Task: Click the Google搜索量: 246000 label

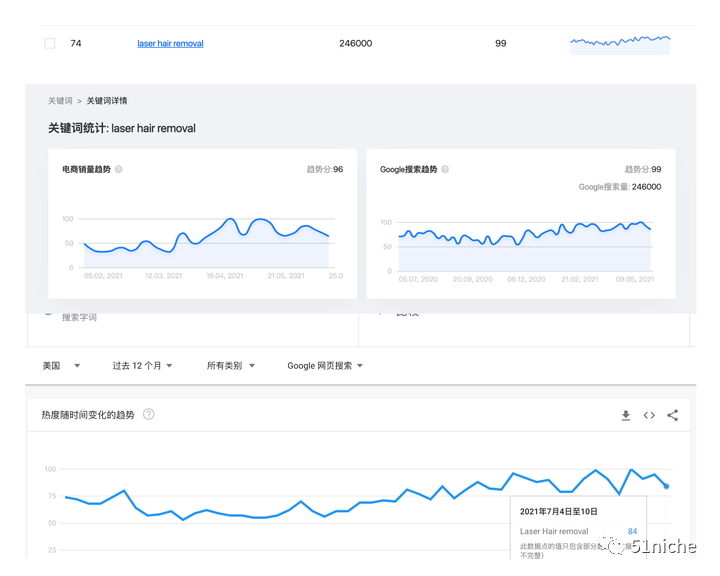Action: click(619, 187)
